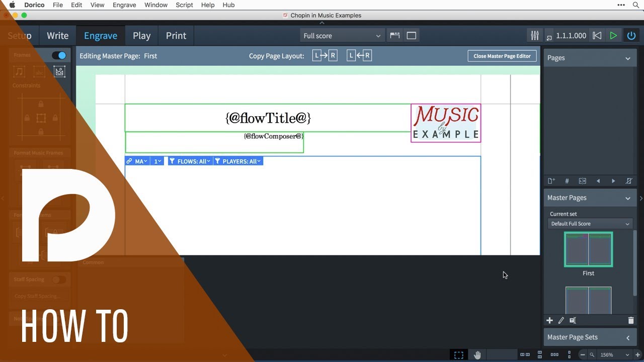This screenshot has width=644, height=362.
Task: Click the 1.1.1.000 transport position display
Action: pyautogui.click(x=571, y=36)
